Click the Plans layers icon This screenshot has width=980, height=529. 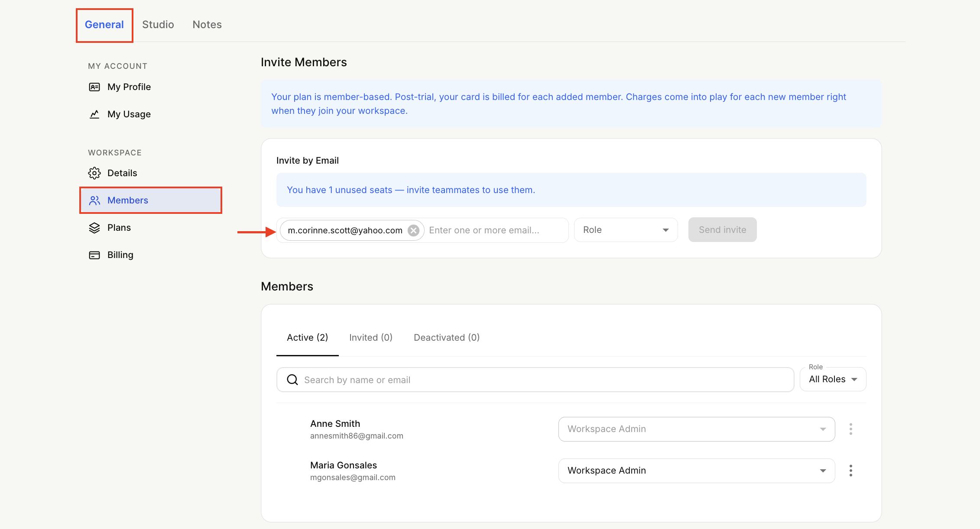pos(94,228)
